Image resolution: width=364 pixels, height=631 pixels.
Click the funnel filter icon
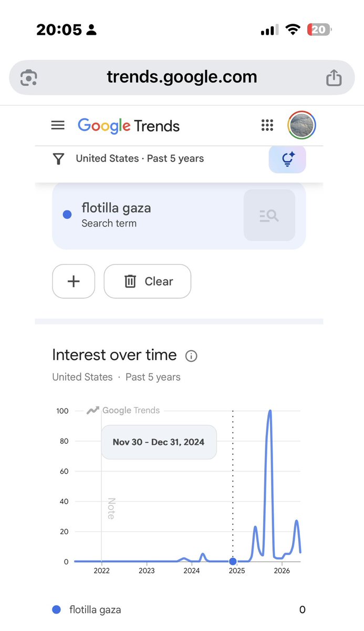(59, 159)
